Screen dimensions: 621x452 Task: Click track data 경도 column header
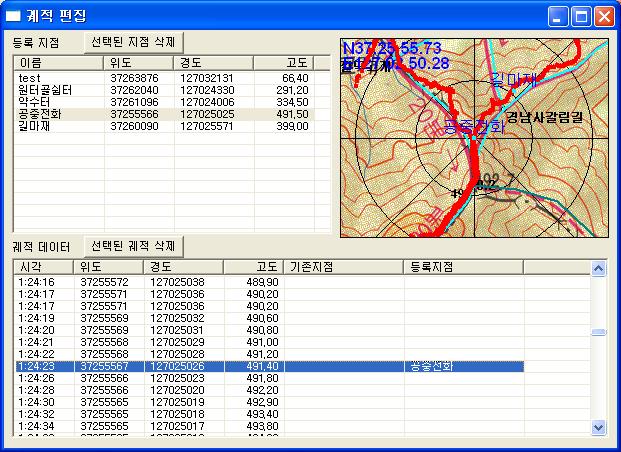[x=183, y=267]
